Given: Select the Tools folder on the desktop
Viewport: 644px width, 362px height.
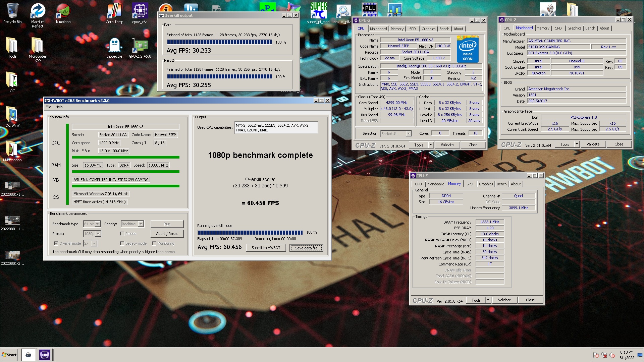Looking at the screenshot, I should [12, 47].
